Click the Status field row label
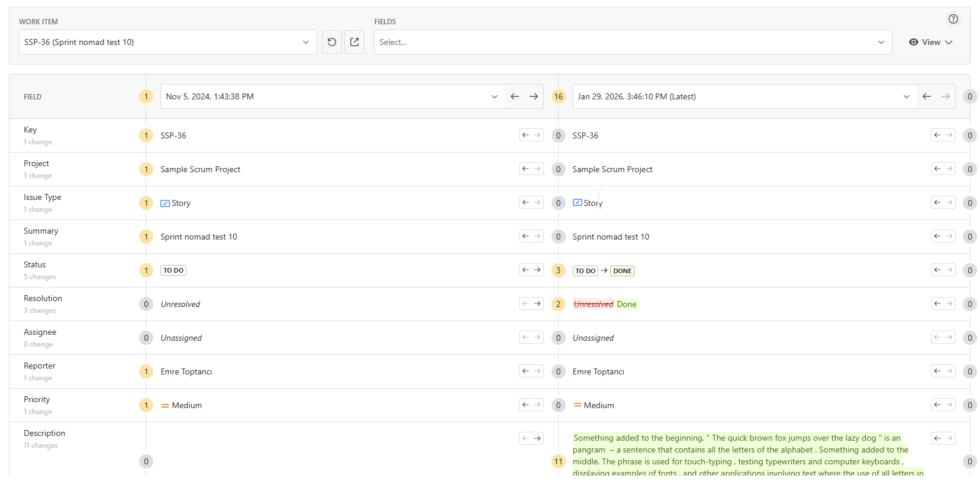The image size is (980, 488). pos(35,264)
